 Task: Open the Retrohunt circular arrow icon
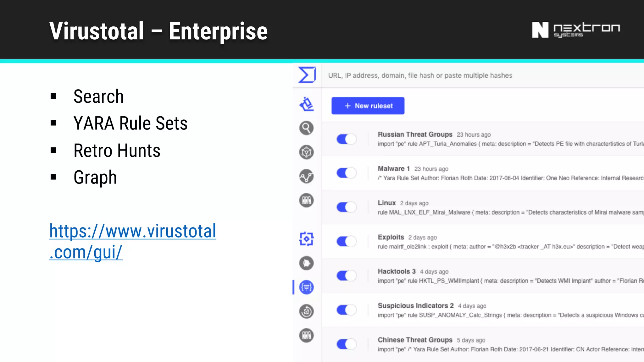[306, 311]
